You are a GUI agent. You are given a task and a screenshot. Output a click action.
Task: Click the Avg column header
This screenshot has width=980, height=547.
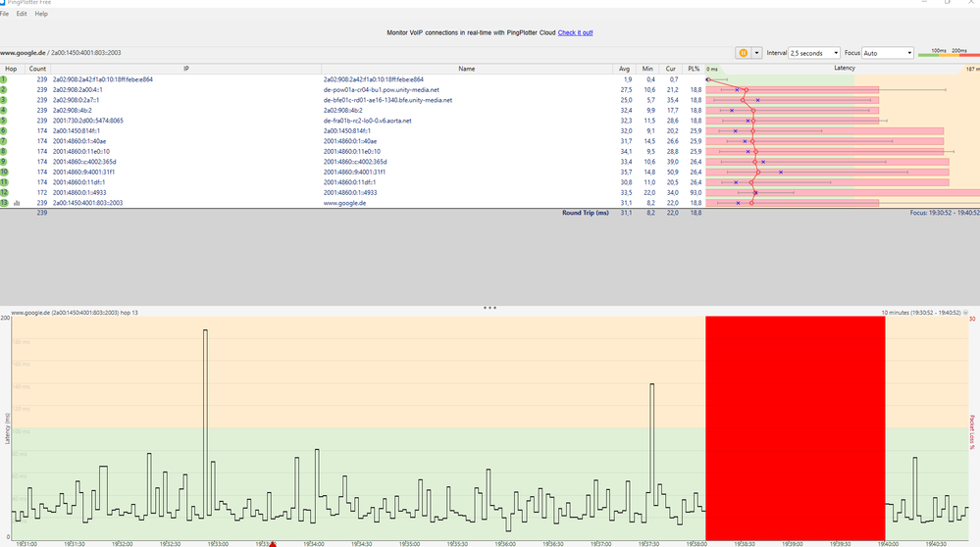pyautogui.click(x=624, y=69)
